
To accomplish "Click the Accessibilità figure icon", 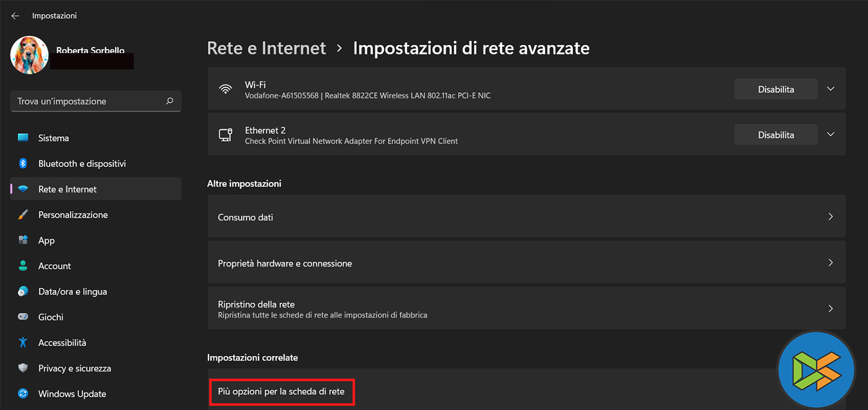I will point(23,342).
